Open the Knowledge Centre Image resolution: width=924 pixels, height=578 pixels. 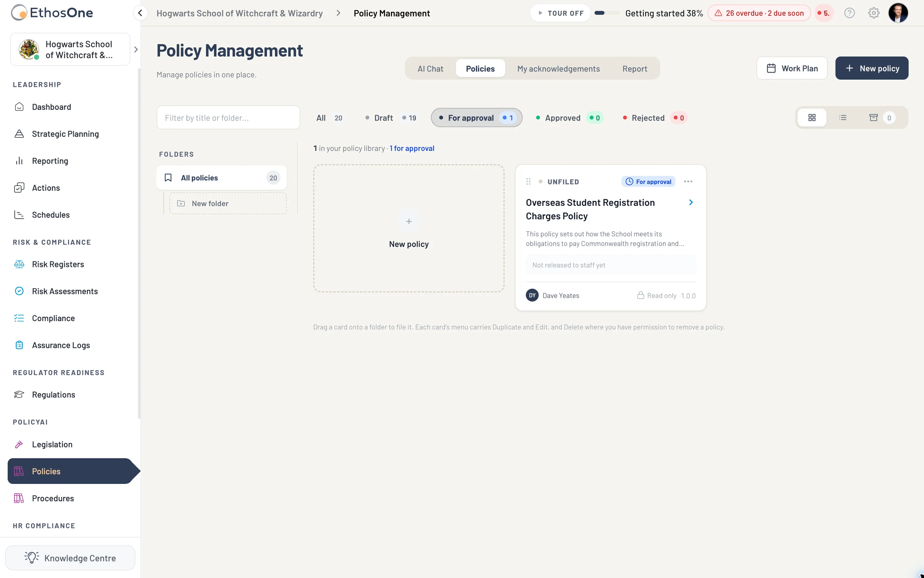point(70,558)
